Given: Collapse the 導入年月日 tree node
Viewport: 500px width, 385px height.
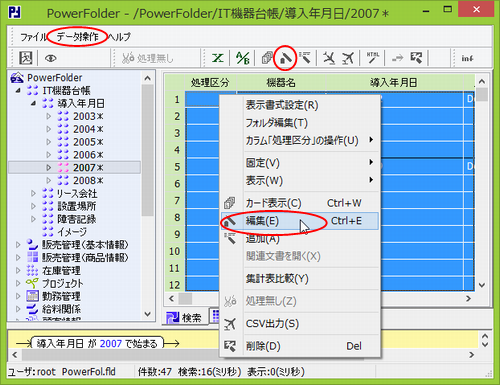Looking at the screenshot, I should coord(33,103).
